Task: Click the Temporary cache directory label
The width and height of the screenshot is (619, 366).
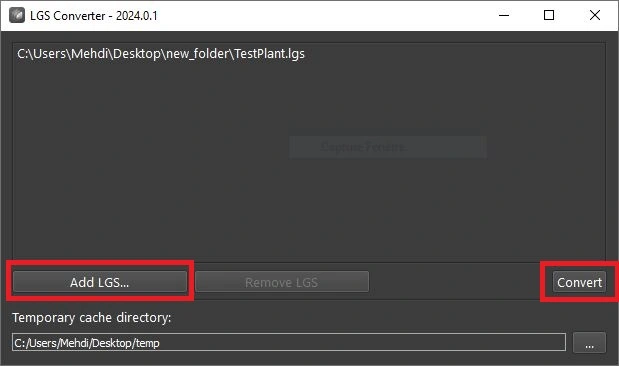Action: click(92, 317)
